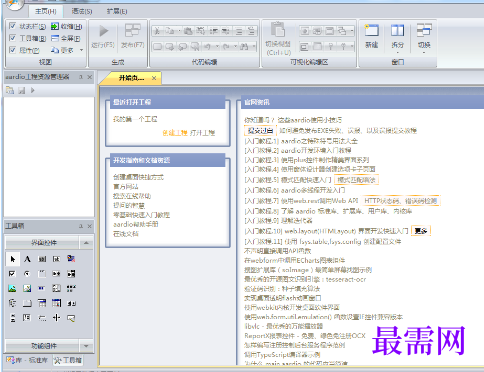484x372 pixels.
Task: Pin the toolbox panel with pushpin icon
Action: click(x=81, y=226)
